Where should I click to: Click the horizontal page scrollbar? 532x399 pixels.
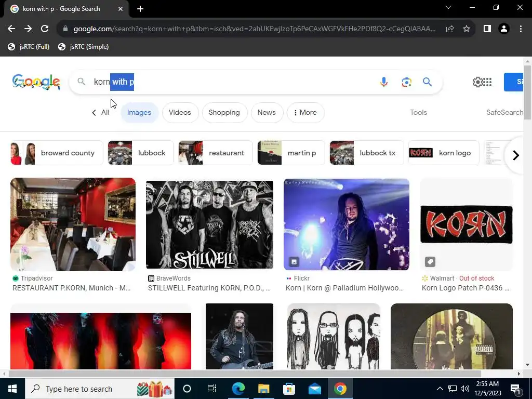(x=244, y=374)
